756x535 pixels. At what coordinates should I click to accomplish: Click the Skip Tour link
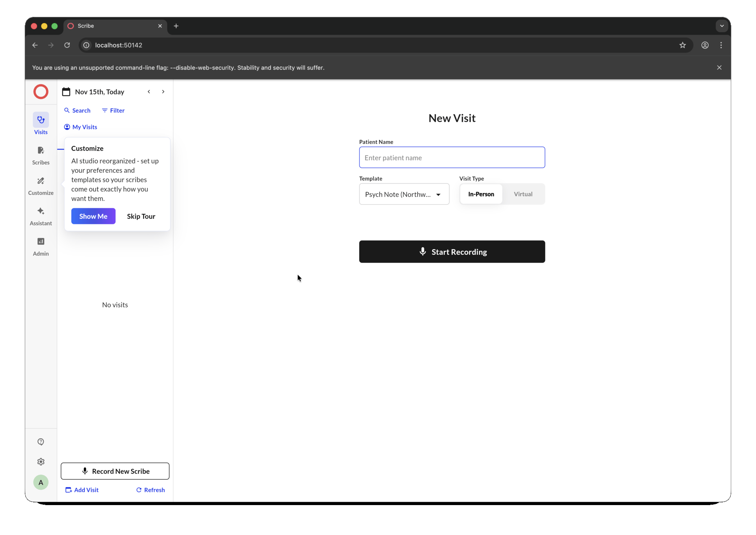(141, 216)
